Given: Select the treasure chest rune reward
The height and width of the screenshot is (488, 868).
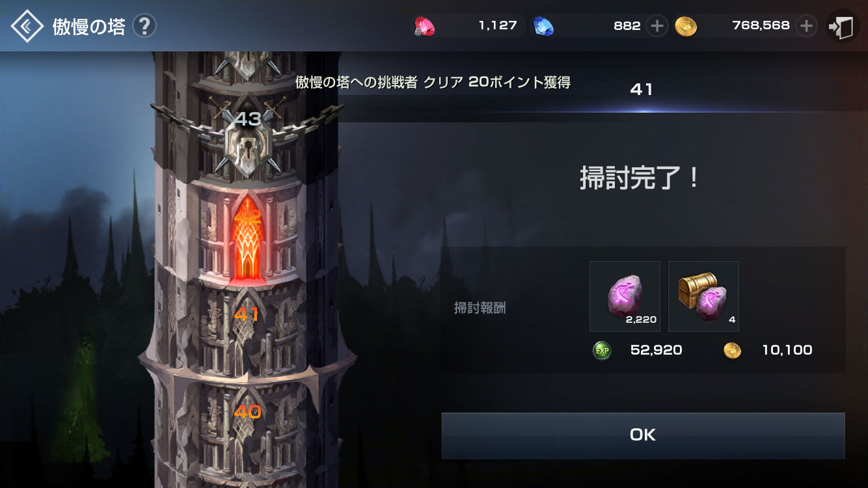Looking at the screenshot, I should click(703, 297).
